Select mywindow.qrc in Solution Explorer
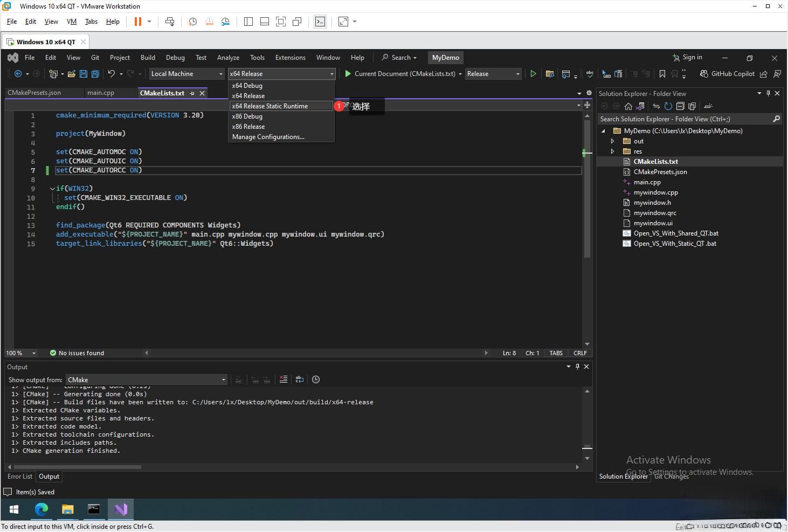Viewport: 788px width, 532px height. (655, 213)
